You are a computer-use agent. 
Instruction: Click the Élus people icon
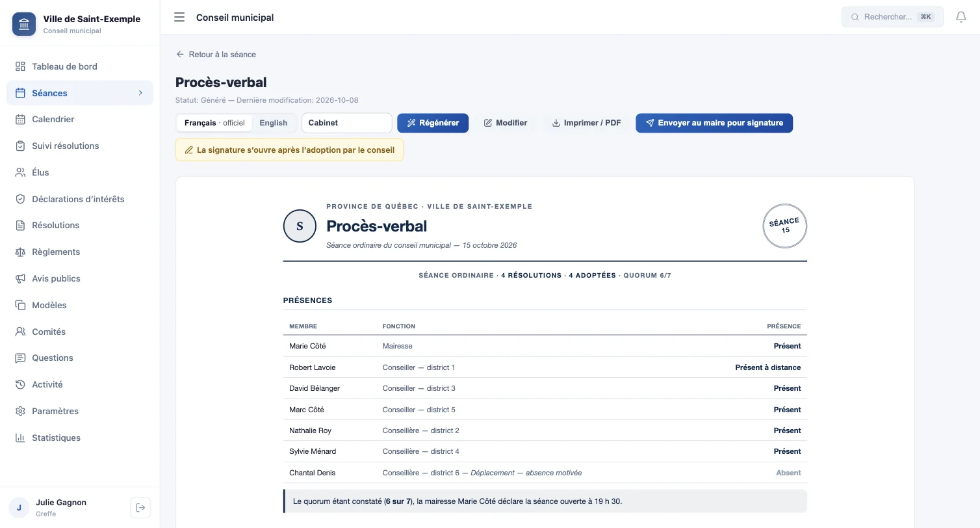tap(20, 172)
